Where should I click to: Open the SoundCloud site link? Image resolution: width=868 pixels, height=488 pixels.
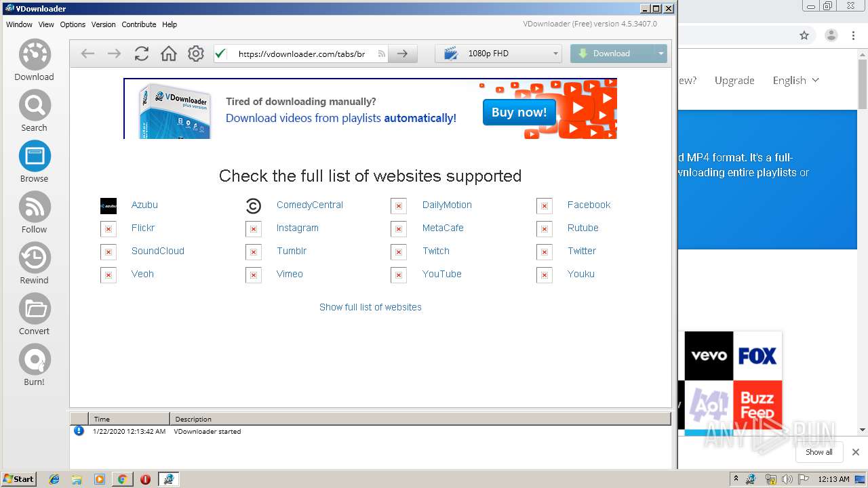point(158,251)
